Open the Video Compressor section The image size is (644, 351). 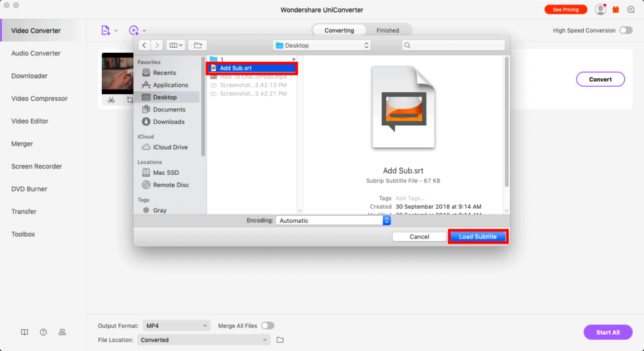point(40,99)
